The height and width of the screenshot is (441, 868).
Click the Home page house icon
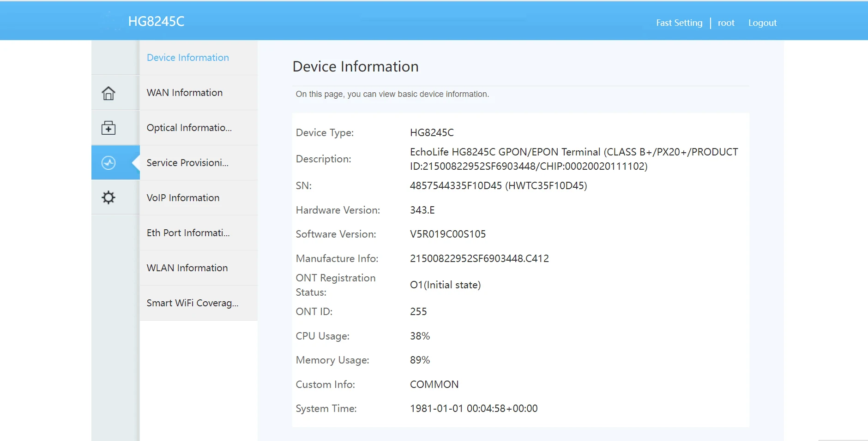pos(108,93)
